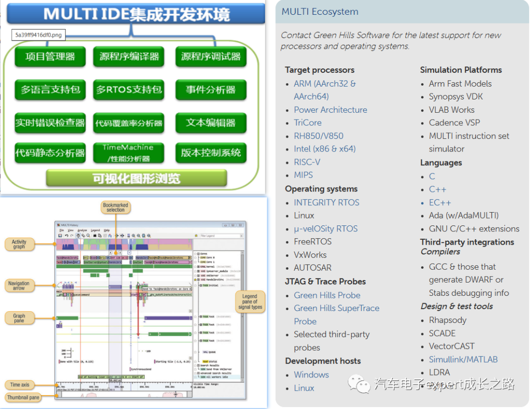The height and width of the screenshot is (409, 532).
Task: Click the last zoom icon in toolbar
Action: 149,236
